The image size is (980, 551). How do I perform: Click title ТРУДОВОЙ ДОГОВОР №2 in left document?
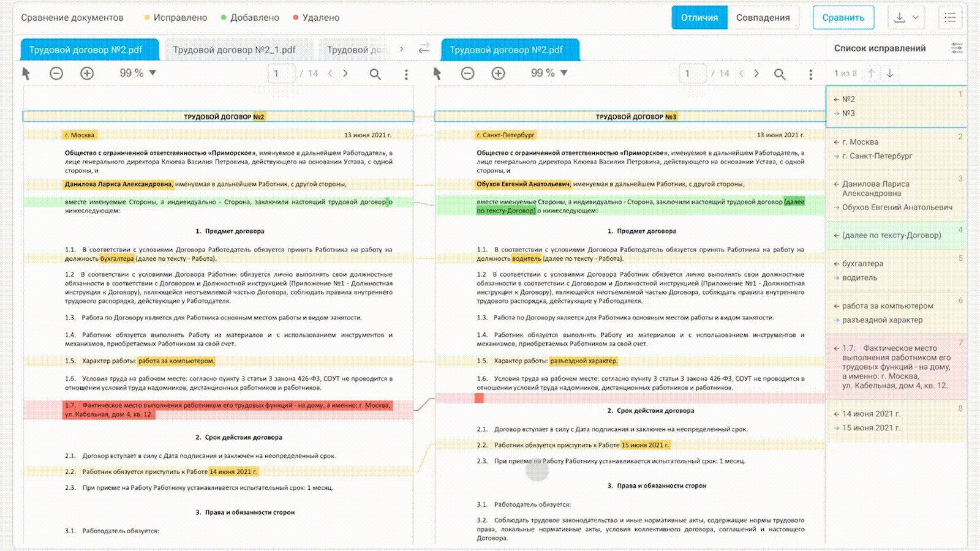224,116
